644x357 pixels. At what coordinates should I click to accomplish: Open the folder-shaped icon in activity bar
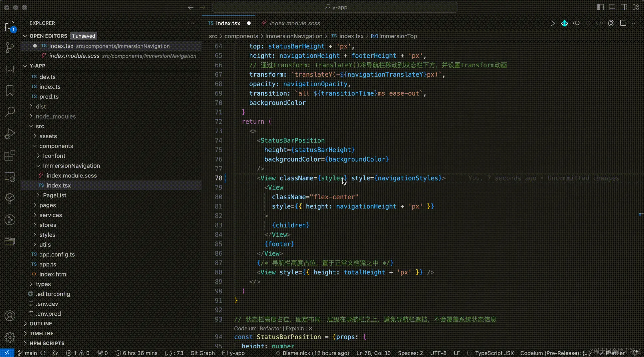pyautogui.click(x=10, y=241)
